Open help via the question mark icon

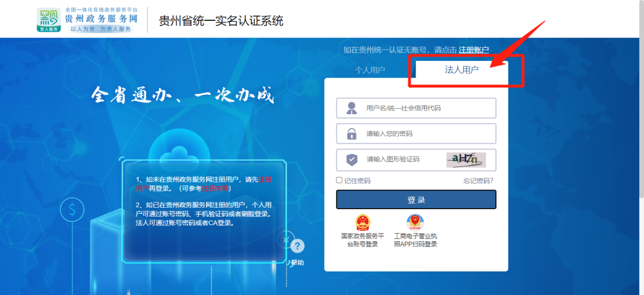(x=297, y=246)
